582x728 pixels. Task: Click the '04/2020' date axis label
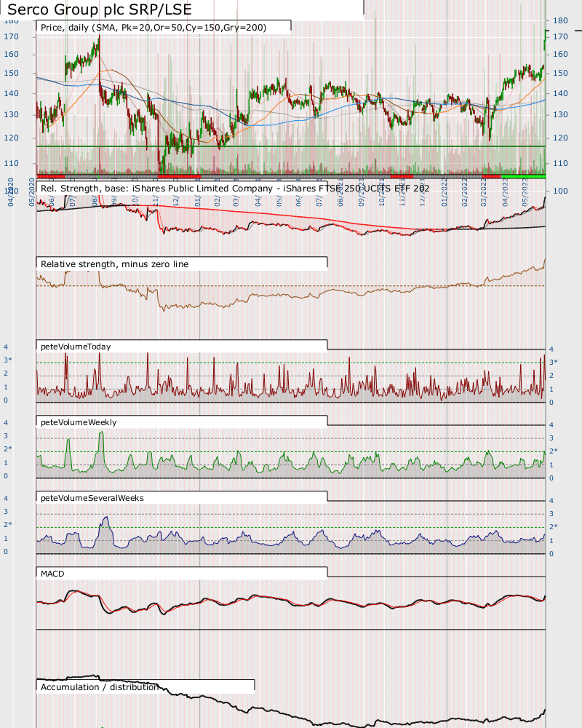coord(11,191)
